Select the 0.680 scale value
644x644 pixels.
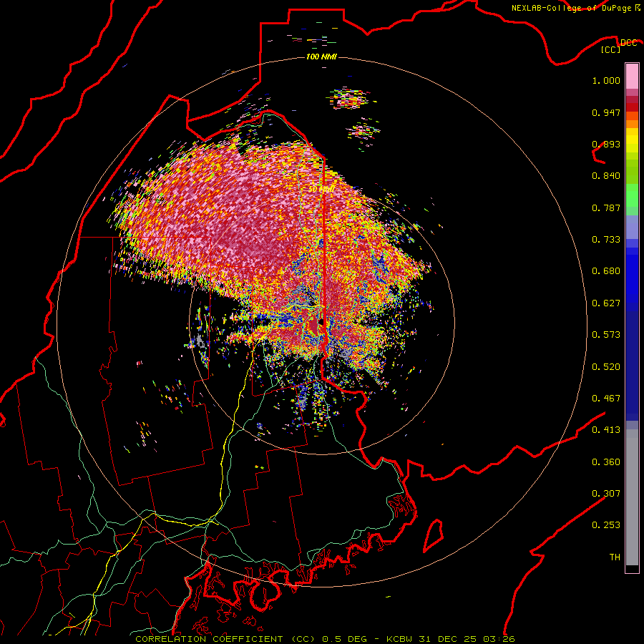coord(606,271)
